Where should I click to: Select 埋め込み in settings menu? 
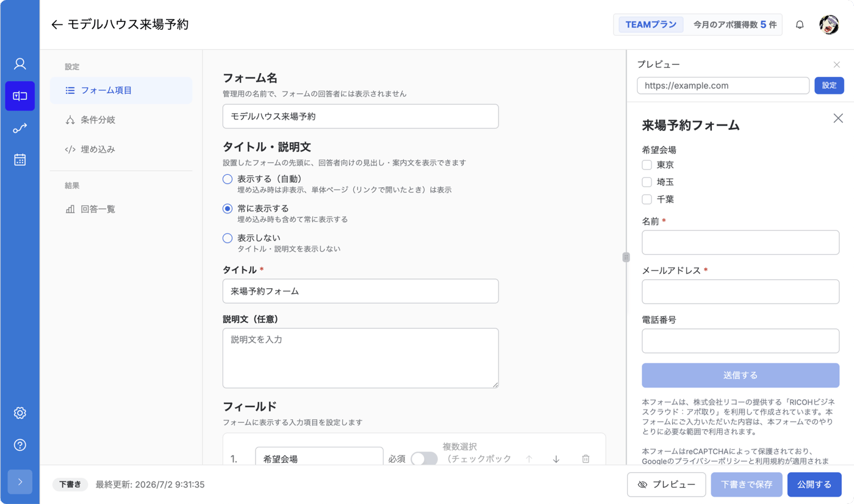121,149
